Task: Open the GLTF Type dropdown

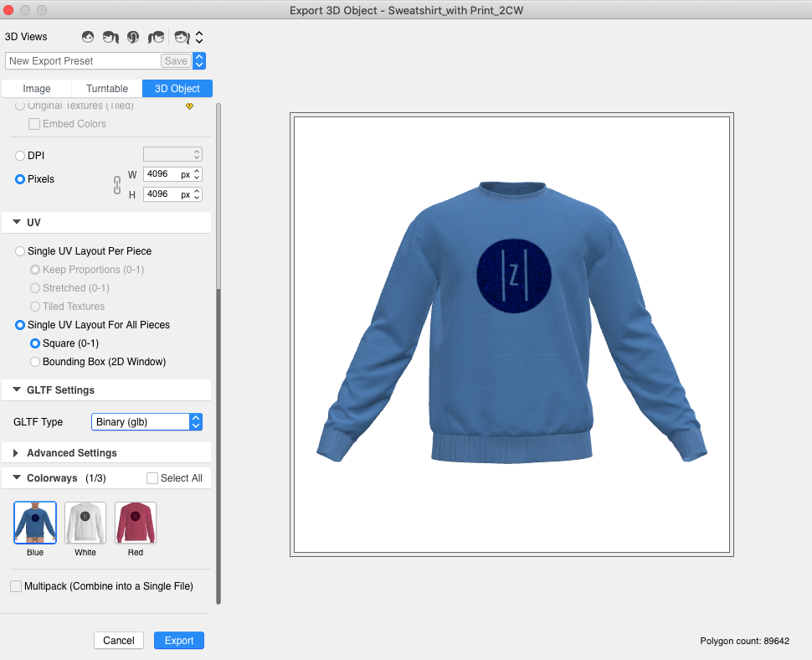Action: 146,422
